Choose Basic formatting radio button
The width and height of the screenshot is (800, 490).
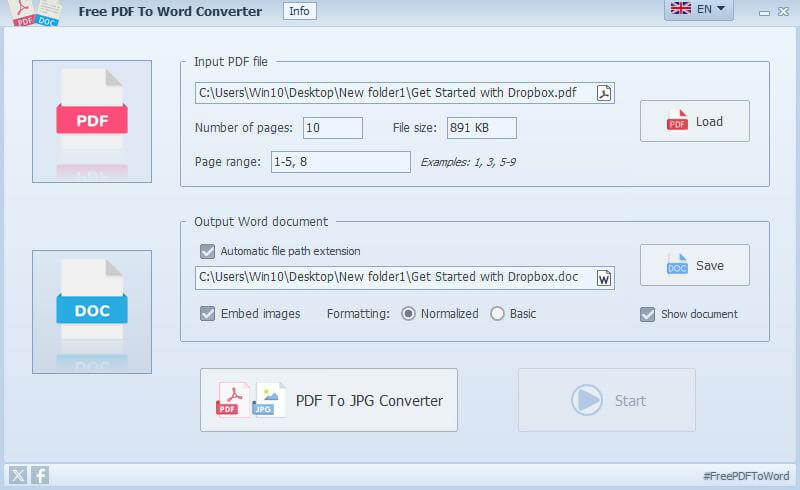[x=498, y=314]
